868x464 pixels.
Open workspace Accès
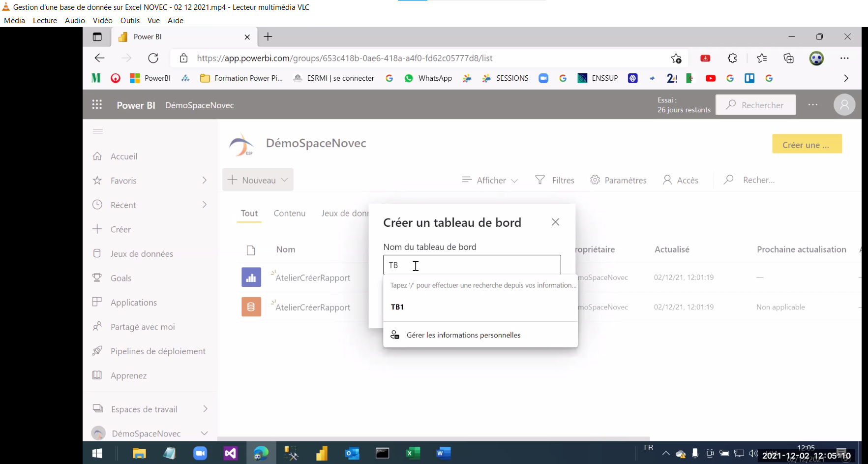click(x=681, y=180)
